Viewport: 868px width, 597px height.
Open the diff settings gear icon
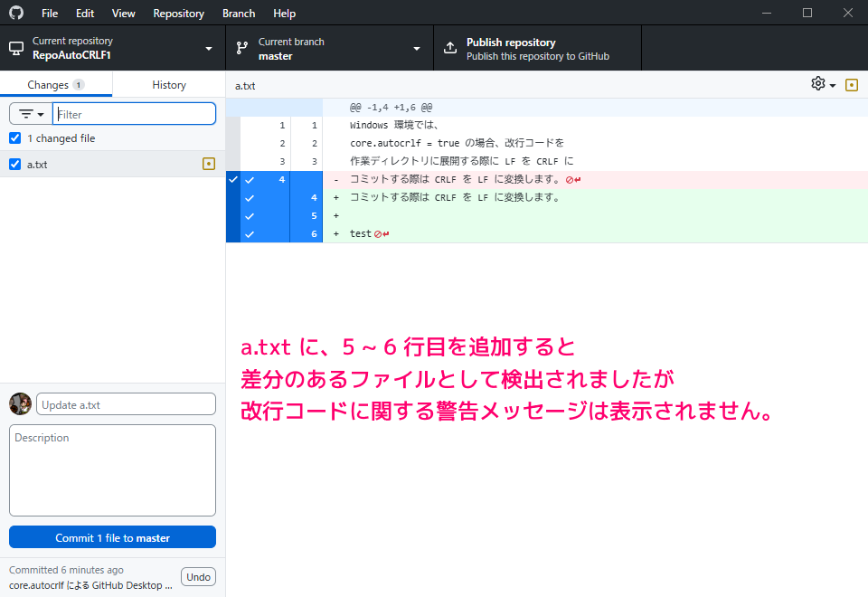(x=818, y=84)
